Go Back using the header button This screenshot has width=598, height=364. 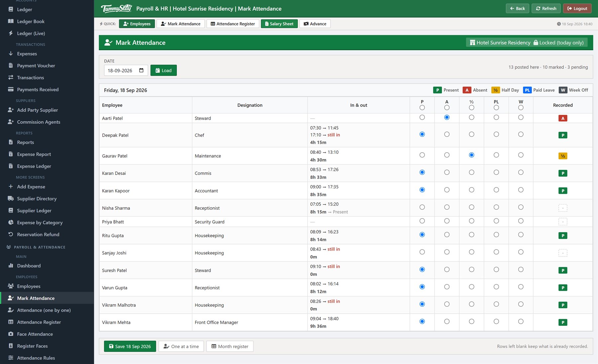[517, 8]
